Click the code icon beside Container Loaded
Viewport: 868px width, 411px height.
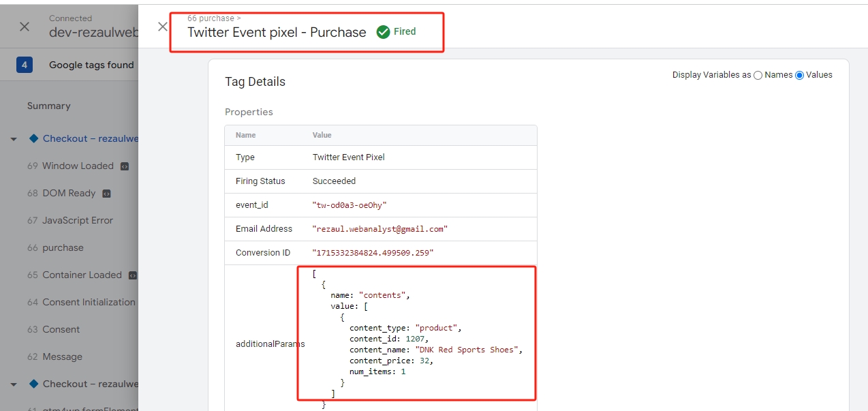pos(133,275)
